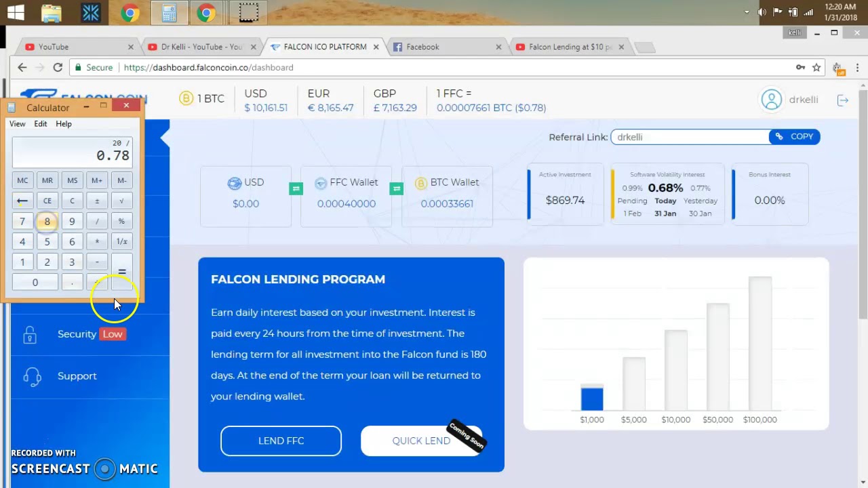Screen dimensions: 868x488
Task: Click the BTC Wallet balance card
Action: coord(447,196)
